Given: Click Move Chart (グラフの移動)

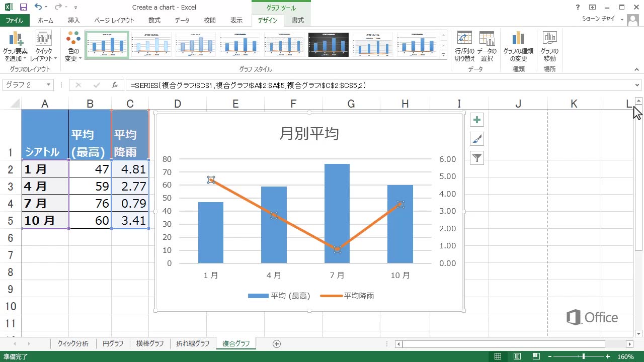Looking at the screenshot, I should [549, 46].
